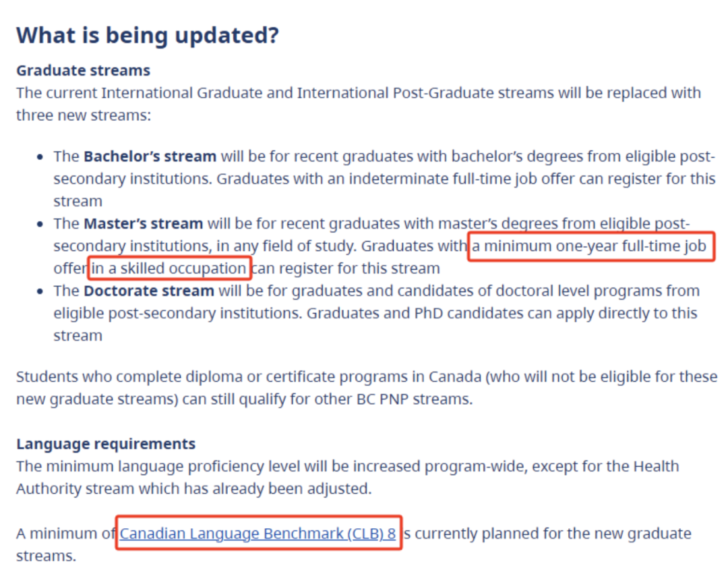Click the "three new streams:" text
728x570 pixels.
pyautogui.click(x=84, y=115)
